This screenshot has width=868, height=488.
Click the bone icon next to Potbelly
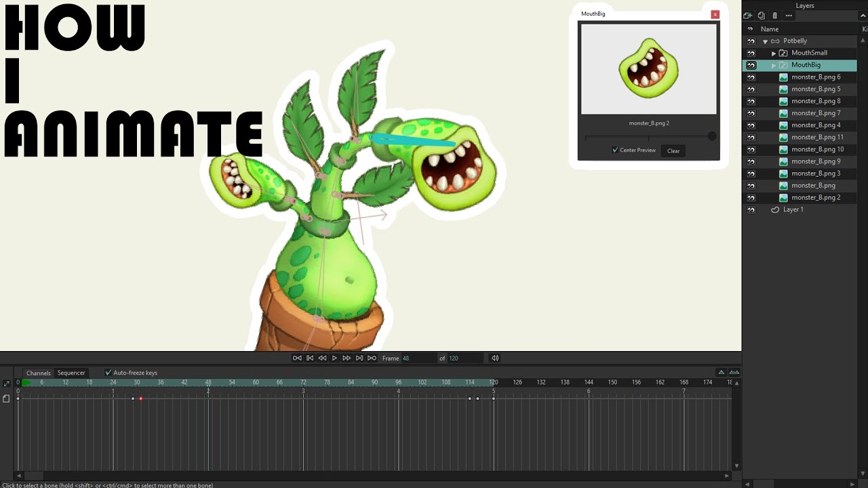click(x=775, y=41)
